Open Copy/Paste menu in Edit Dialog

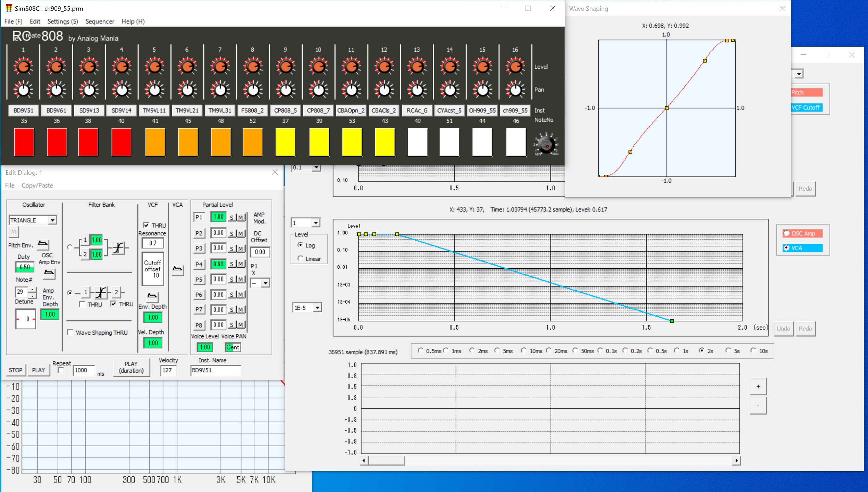click(37, 185)
